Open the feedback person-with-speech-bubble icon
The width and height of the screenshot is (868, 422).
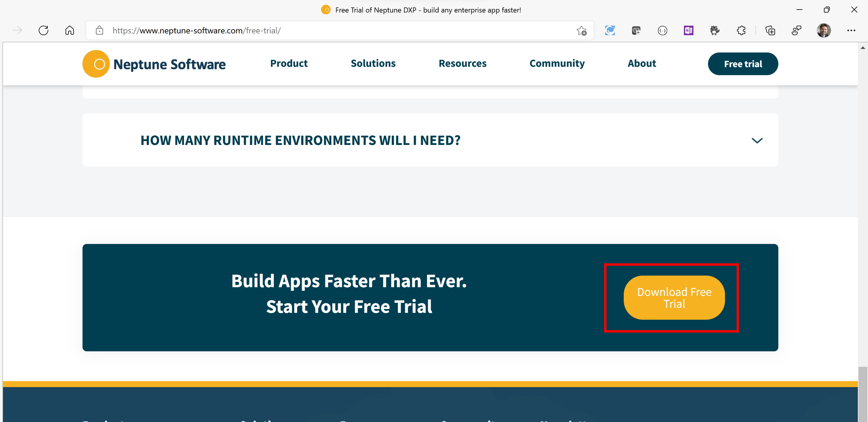(796, 30)
